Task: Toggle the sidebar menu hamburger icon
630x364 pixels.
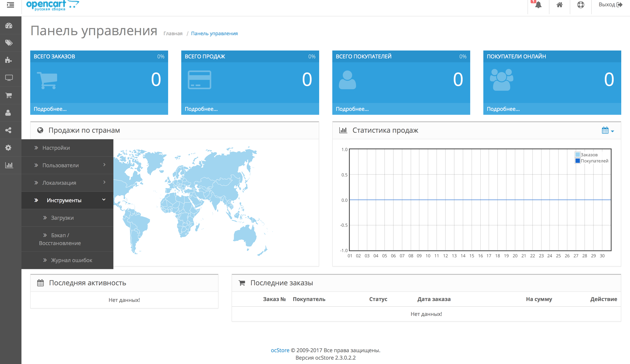Action: tap(10, 5)
